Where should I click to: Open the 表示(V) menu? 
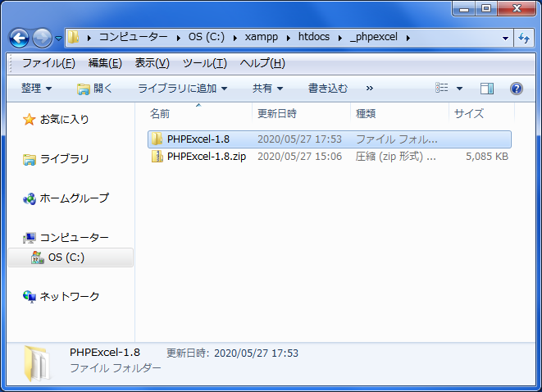[152, 63]
